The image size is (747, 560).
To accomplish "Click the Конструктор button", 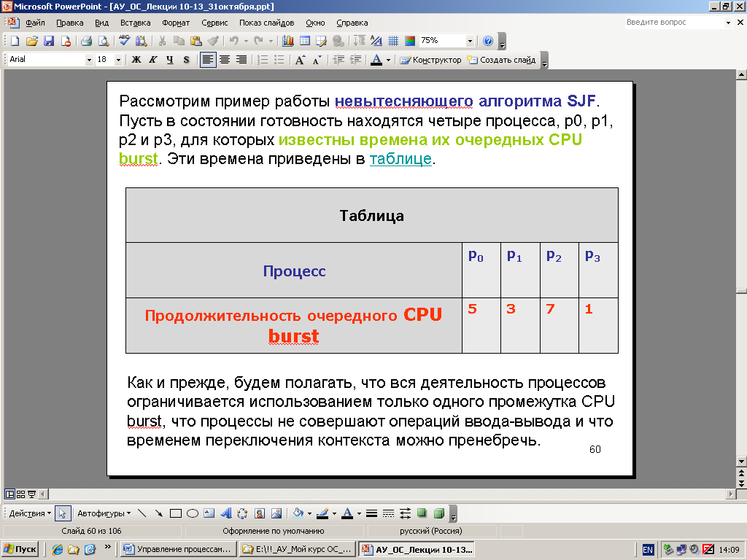I will (x=430, y=60).
